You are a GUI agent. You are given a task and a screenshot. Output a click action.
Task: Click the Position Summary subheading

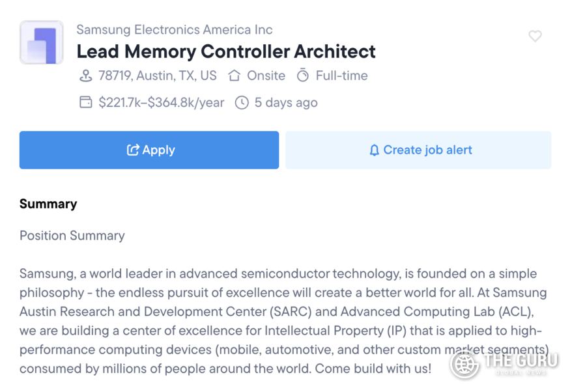(72, 235)
